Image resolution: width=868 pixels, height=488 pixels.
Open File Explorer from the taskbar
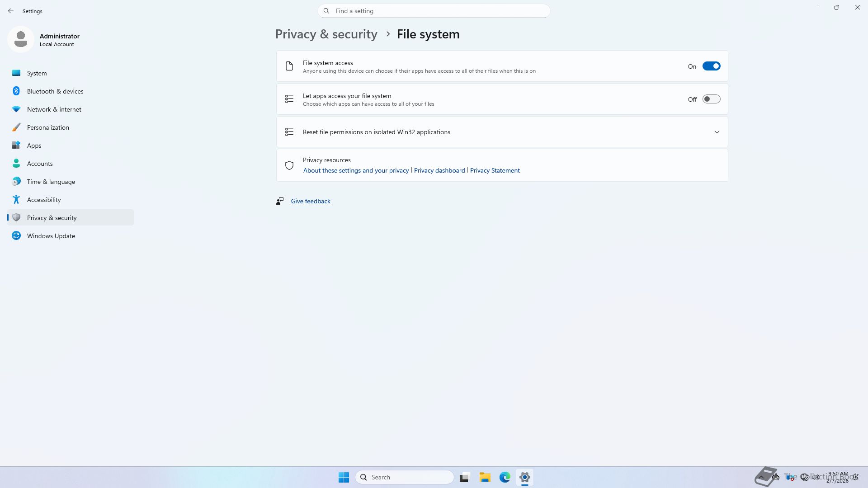(x=485, y=477)
